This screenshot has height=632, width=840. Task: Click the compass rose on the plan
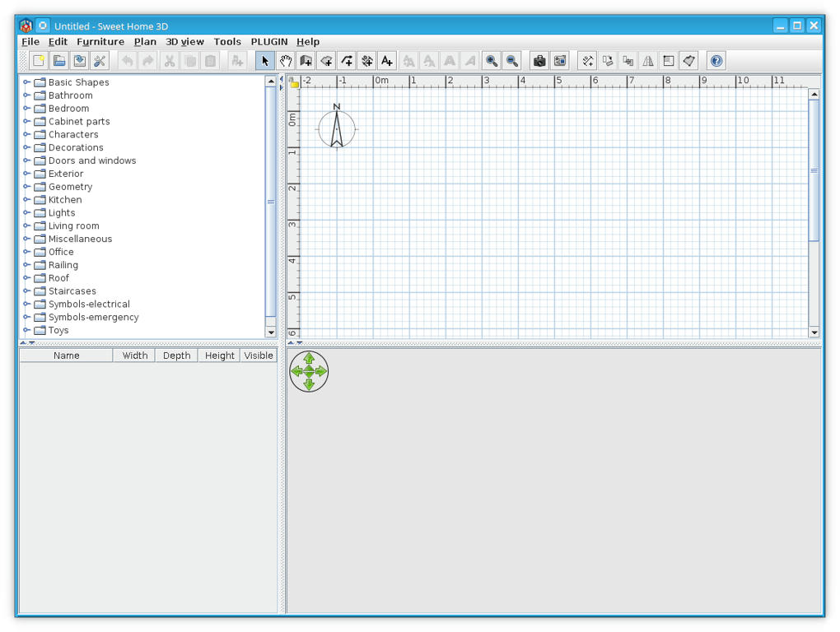[x=337, y=128]
